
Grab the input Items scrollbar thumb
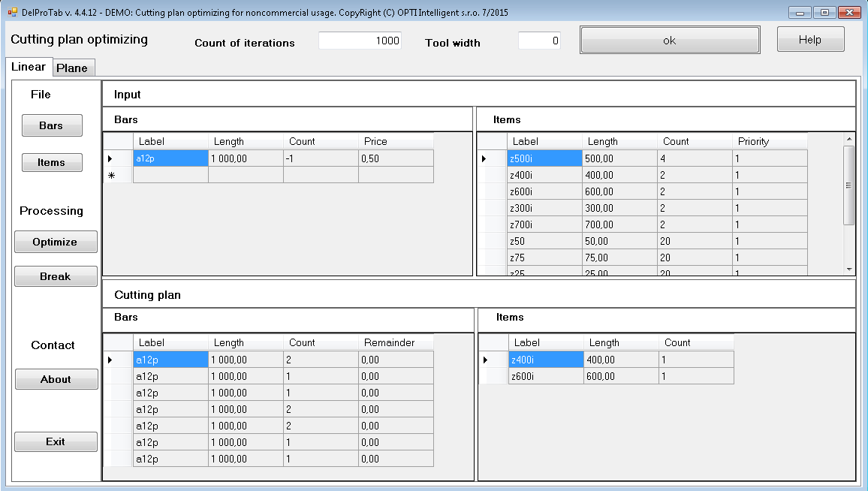click(x=848, y=185)
